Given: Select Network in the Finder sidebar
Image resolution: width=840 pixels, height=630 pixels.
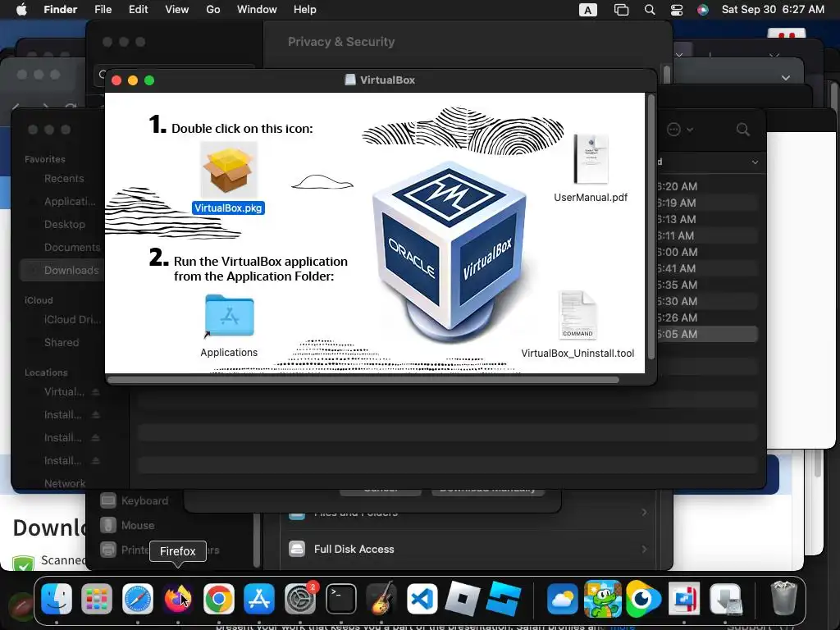Looking at the screenshot, I should (x=65, y=484).
